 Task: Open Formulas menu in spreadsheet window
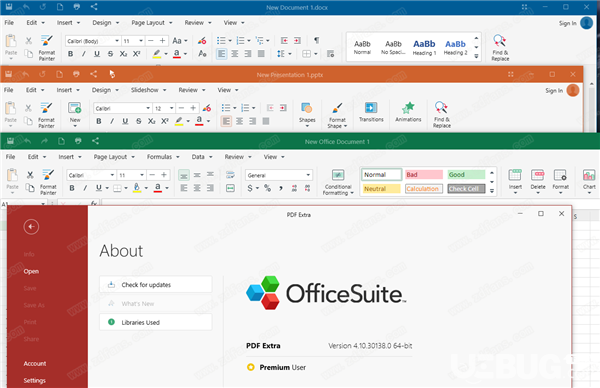[163, 157]
